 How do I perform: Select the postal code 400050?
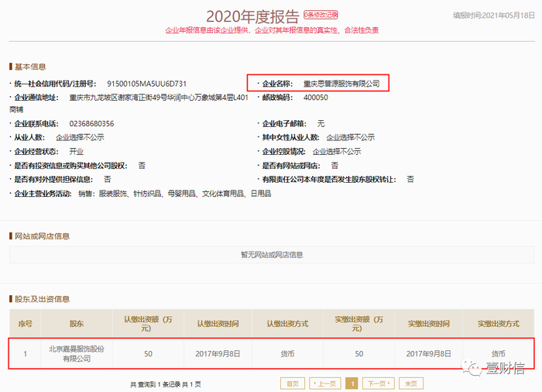316,98
